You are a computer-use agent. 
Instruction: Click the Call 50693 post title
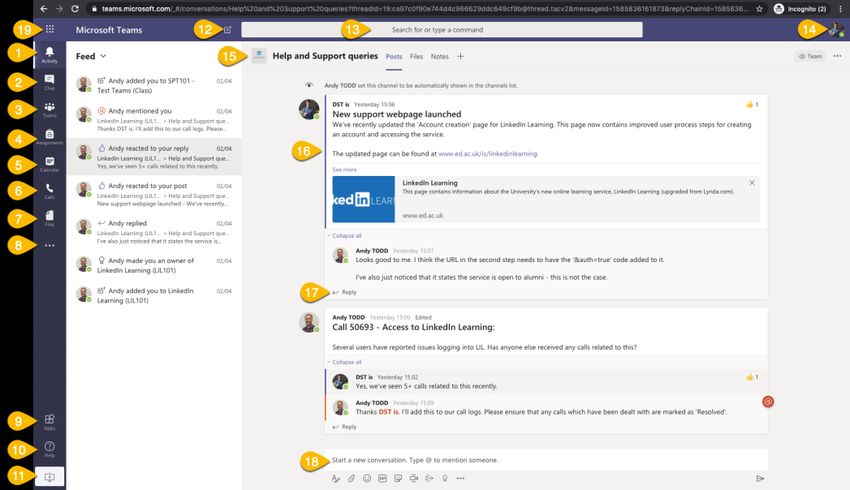point(413,327)
